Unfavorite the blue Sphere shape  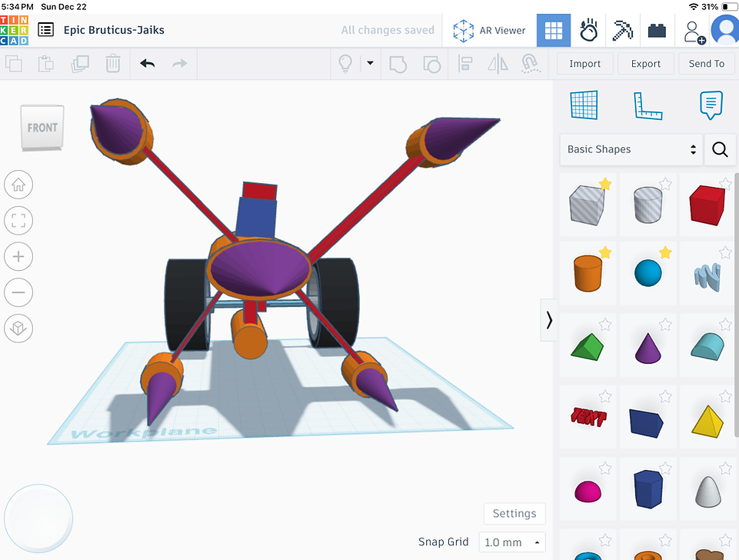[665, 253]
